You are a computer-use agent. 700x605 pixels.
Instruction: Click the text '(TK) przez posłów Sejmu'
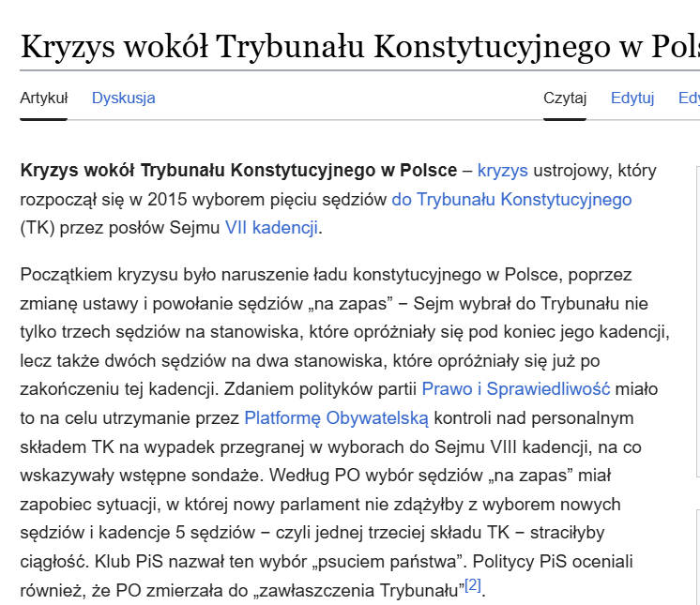pyautogui.click(x=120, y=228)
